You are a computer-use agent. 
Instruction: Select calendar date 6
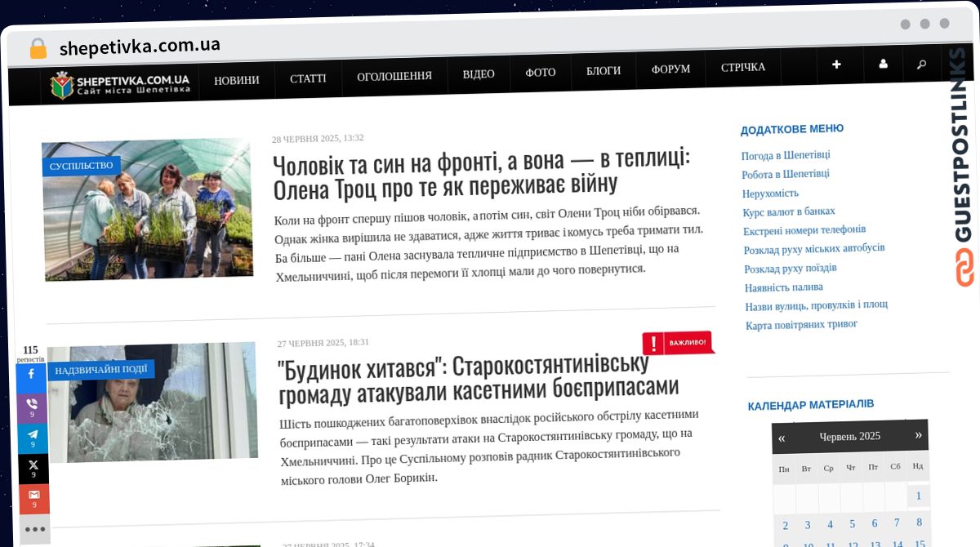[x=875, y=523]
